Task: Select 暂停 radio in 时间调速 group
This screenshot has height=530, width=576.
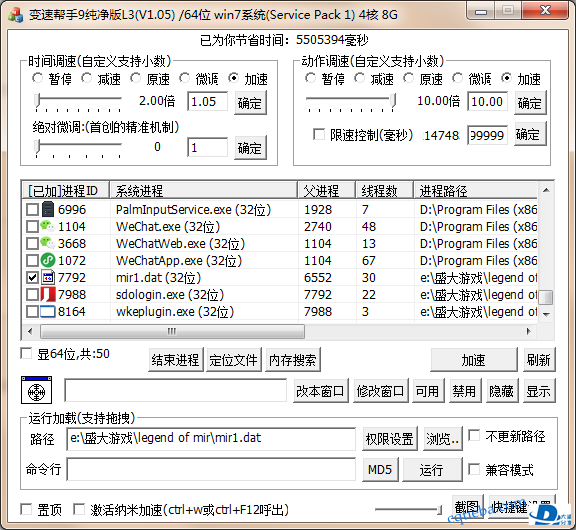Action: (37, 78)
